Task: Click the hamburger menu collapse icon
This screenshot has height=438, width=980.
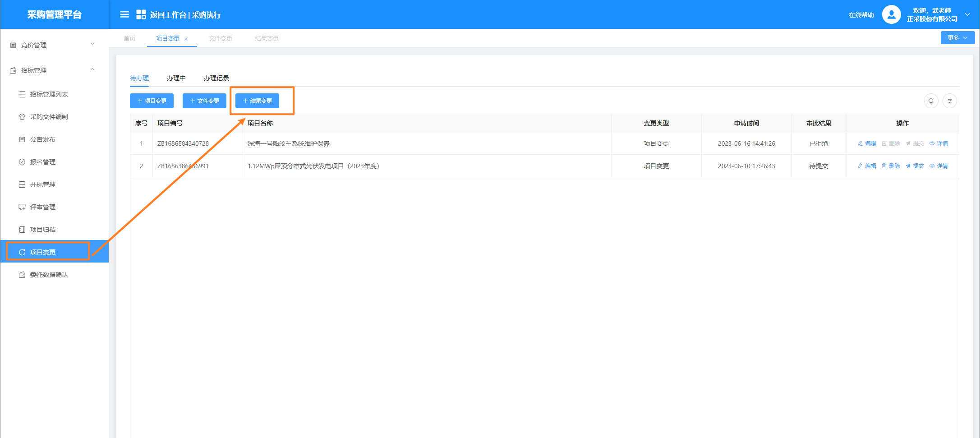Action: [124, 15]
